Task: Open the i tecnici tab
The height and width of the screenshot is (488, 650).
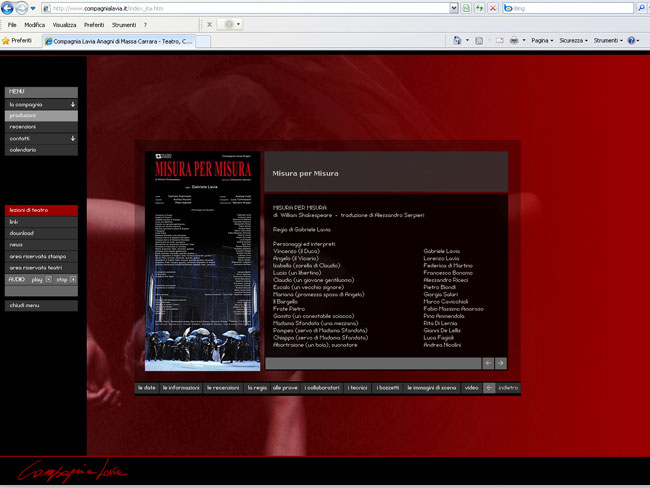Action: 358,388
